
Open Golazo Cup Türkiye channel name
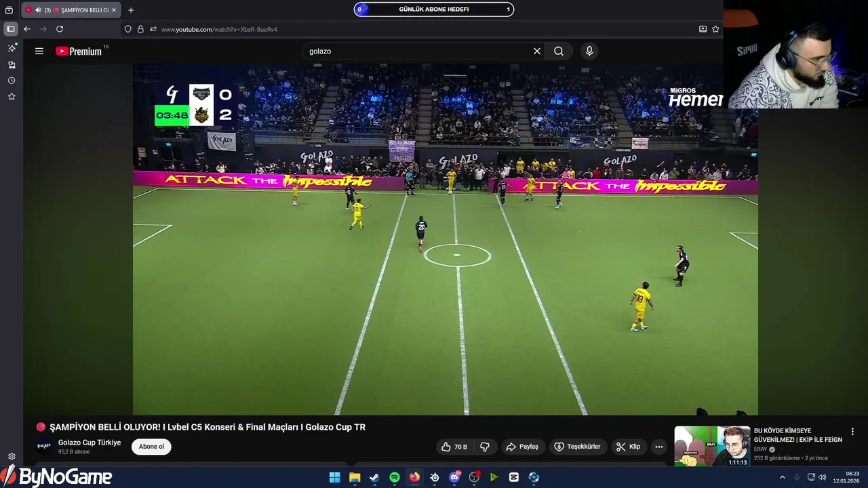pyautogui.click(x=90, y=443)
